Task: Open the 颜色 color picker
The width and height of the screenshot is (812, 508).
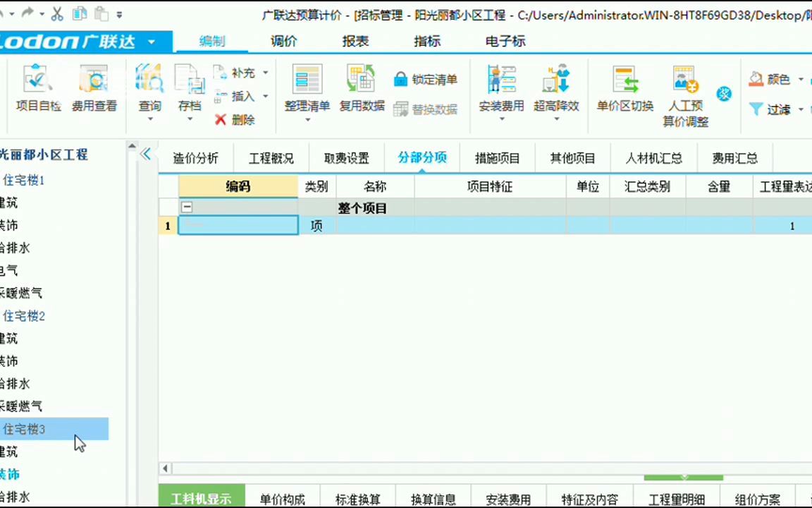Action: click(774, 79)
